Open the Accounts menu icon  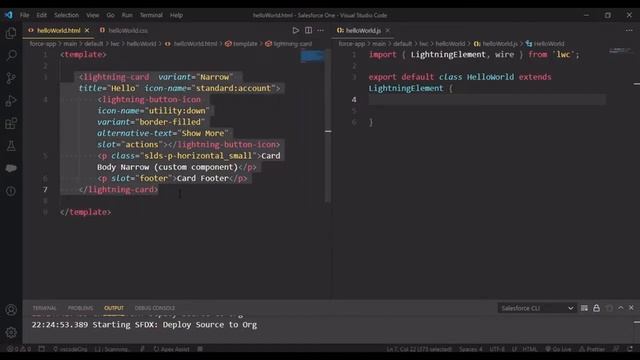point(11,310)
